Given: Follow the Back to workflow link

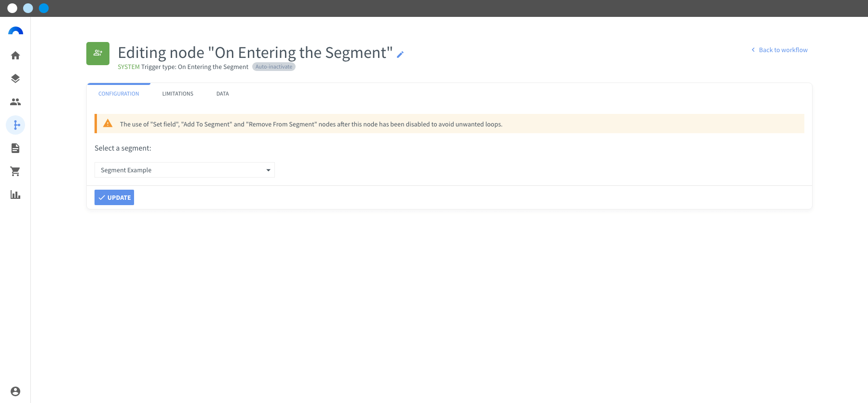Looking at the screenshot, I should pyautogui.click(x=779, y=50).
